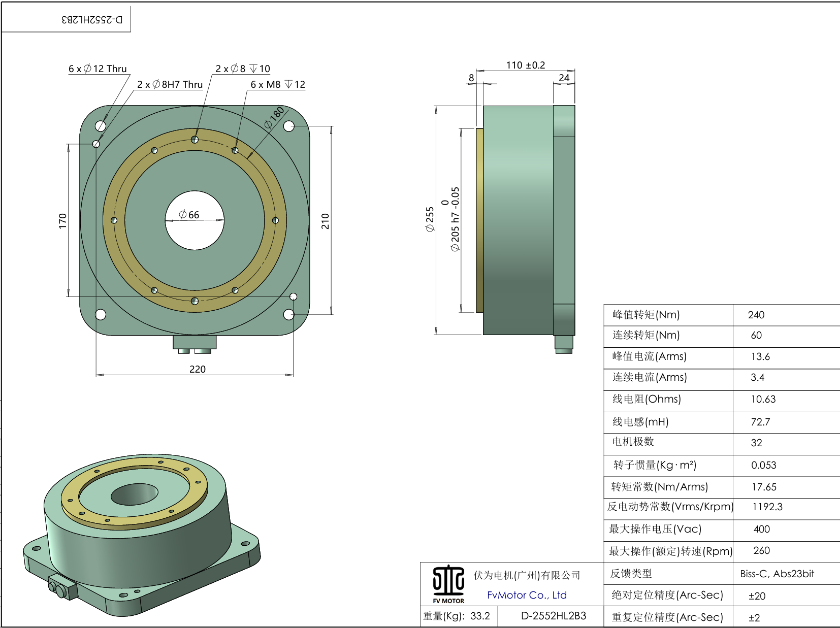Open the FvMotor Co., Ltd link
Screen dimensions: 840x628
click(526, 595)
